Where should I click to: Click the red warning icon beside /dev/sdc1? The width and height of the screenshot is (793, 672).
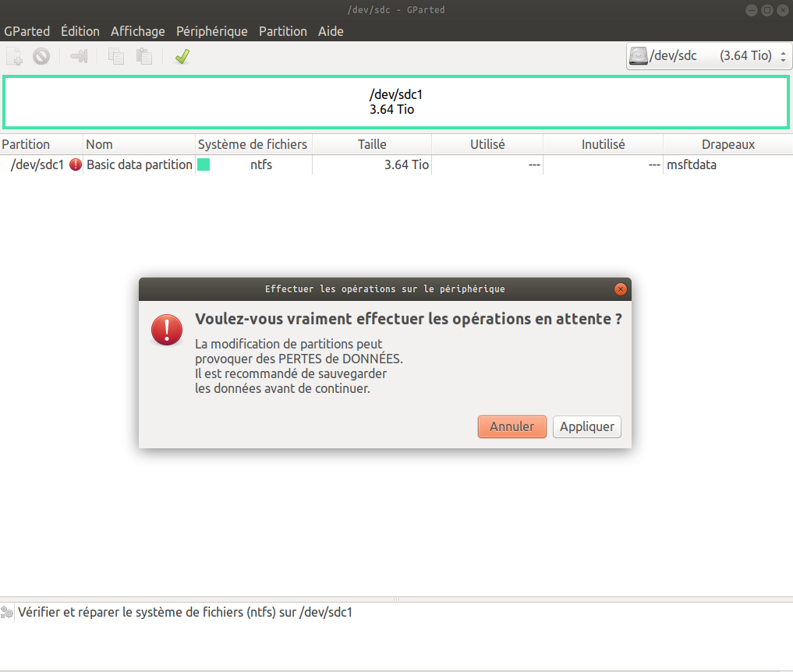(x=76, y=164)
